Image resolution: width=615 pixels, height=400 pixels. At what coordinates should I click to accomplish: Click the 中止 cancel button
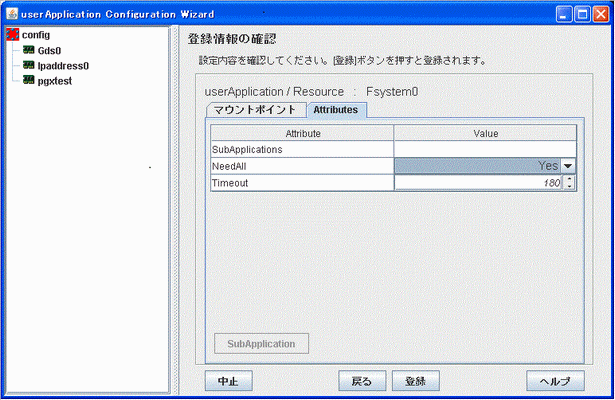point(229,381)
